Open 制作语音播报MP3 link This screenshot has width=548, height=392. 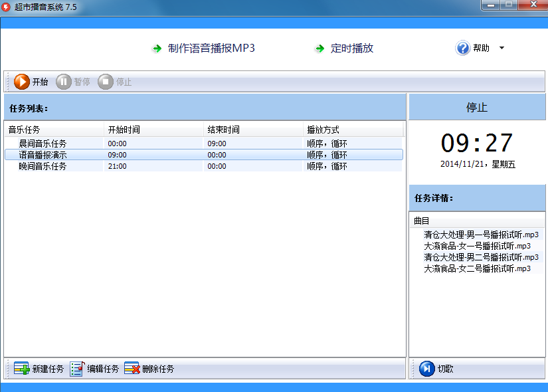click(x=211, y=48)
